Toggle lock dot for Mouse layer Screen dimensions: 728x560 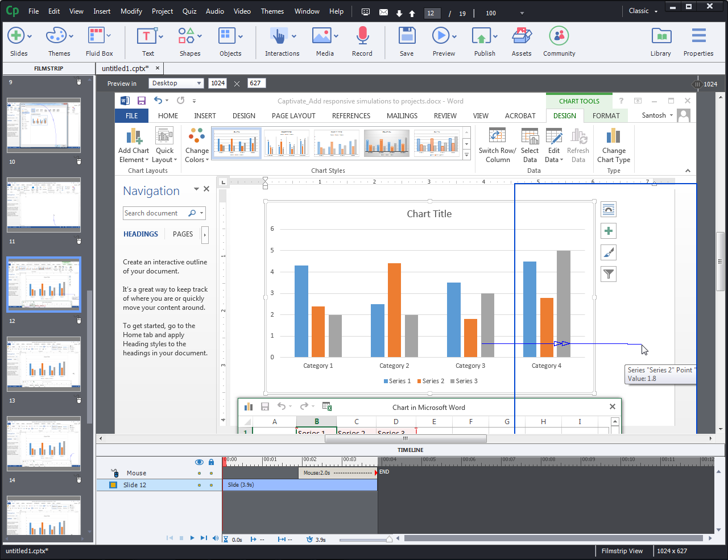[x=211, y=473]
